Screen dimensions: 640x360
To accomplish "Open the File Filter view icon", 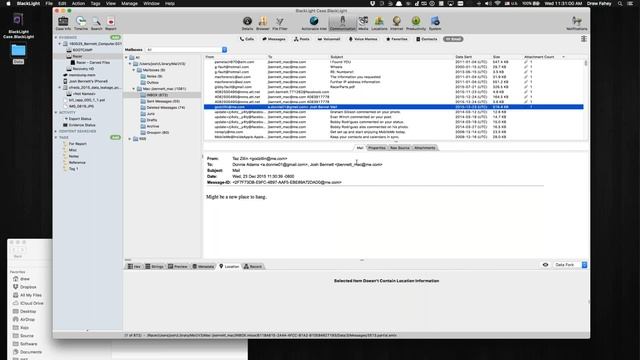I will click(x=280, y=23).
